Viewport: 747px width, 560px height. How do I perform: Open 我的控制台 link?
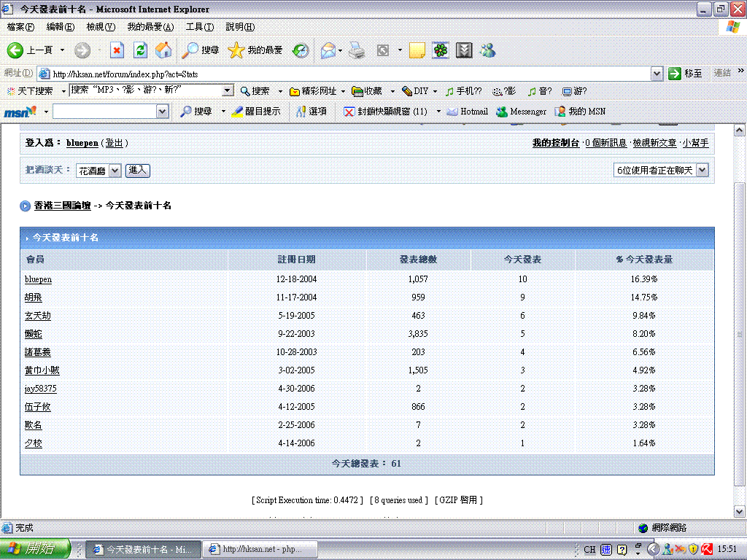coord(555,143)
